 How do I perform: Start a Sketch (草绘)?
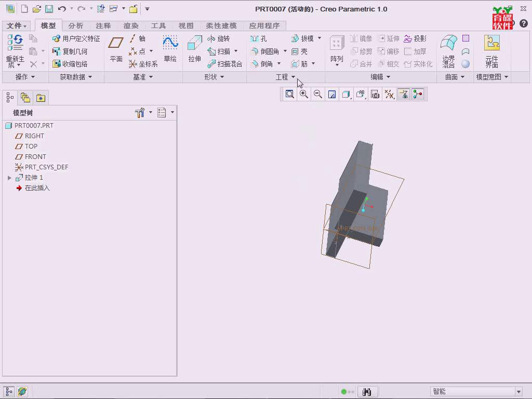click(170, 49)
